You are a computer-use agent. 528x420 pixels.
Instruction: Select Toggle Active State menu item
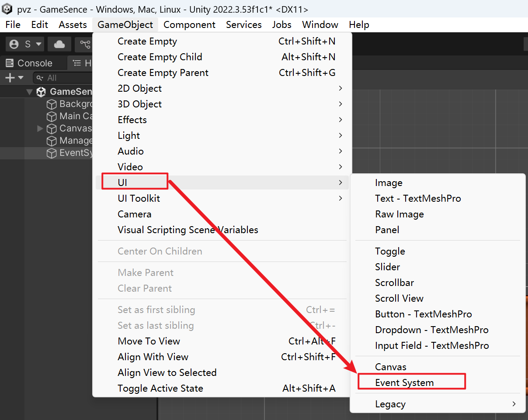[x=160, y=389]
